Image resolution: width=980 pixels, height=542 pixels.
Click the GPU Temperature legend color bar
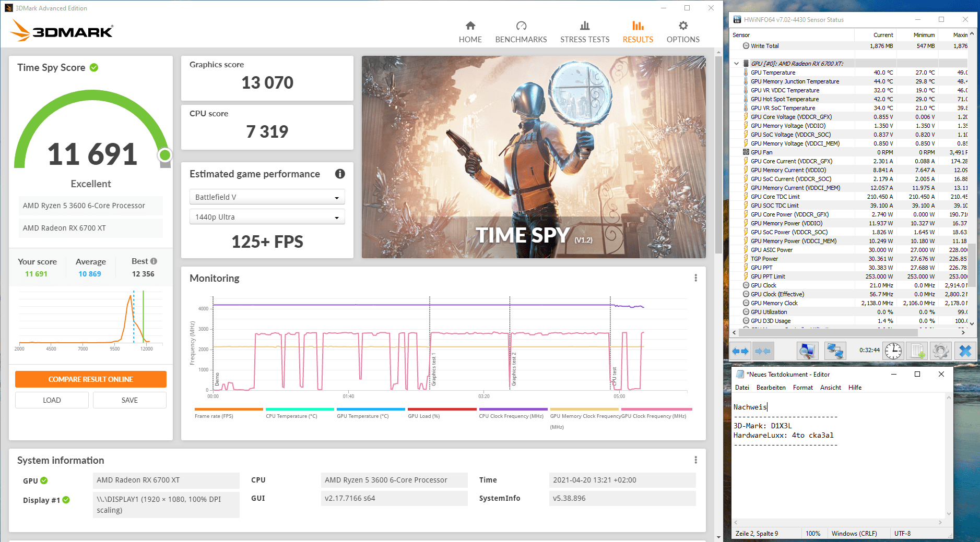371,409
